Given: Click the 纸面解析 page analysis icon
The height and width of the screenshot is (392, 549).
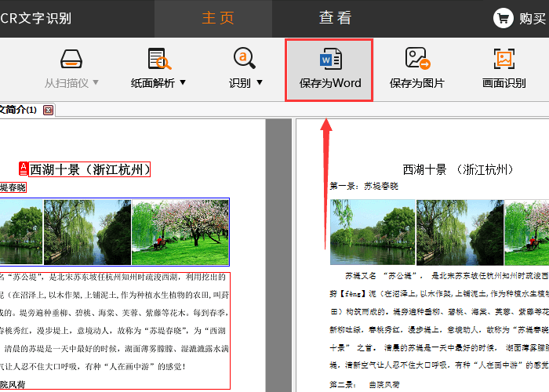Looking at the screenshot, I should [x=159, y=59].
